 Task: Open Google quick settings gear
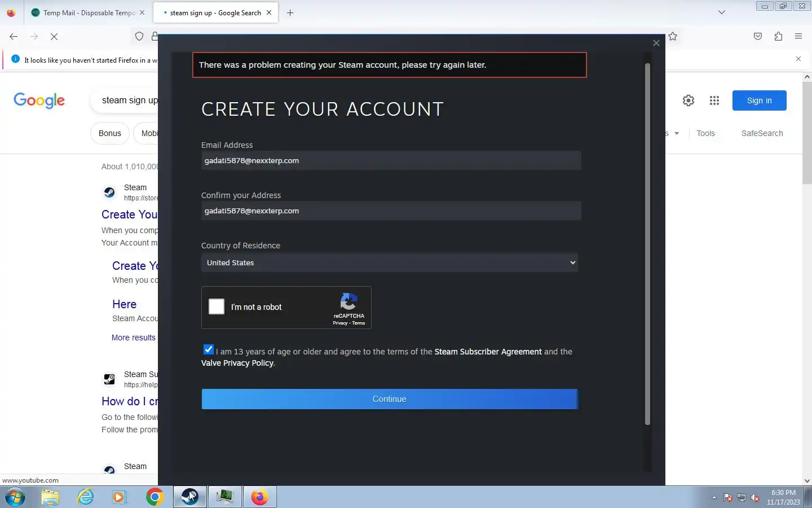[689, 100]
